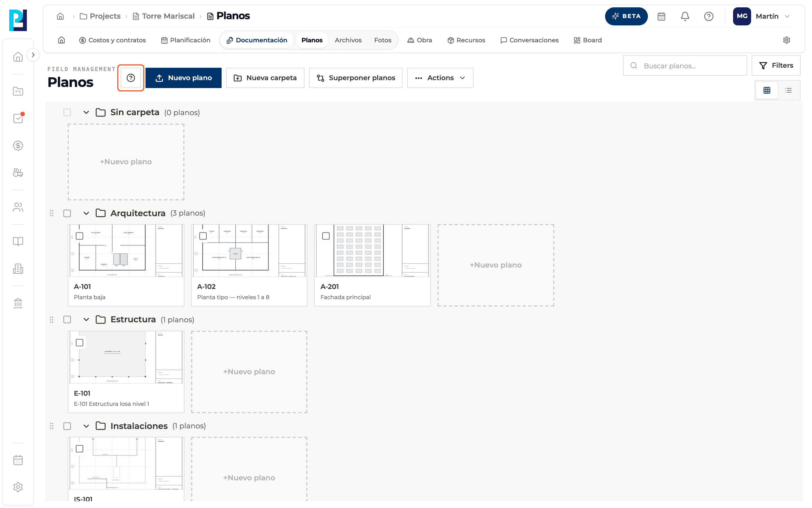Check the A-101 plan checkbox
Viewport: 812px width, 508px height.
(x=80, y=236)
